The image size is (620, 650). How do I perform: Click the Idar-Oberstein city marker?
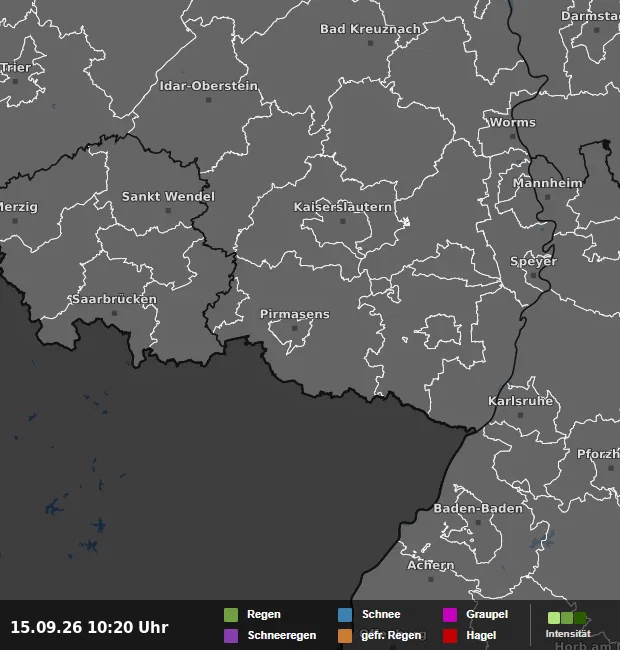click(x=209, y=100)
